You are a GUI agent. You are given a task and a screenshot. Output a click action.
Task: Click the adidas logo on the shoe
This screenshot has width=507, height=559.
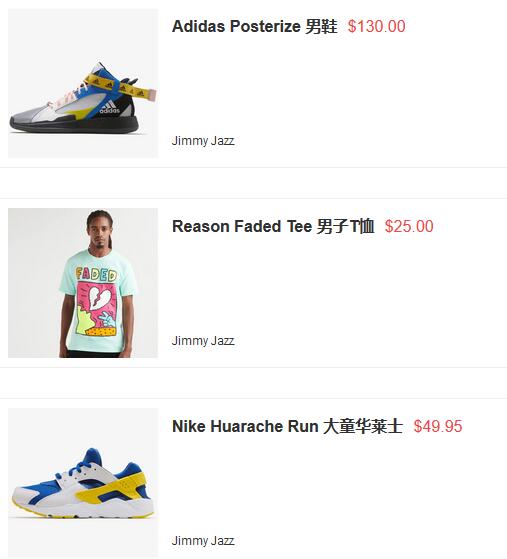pyautogui.click(x=109, y=107)
